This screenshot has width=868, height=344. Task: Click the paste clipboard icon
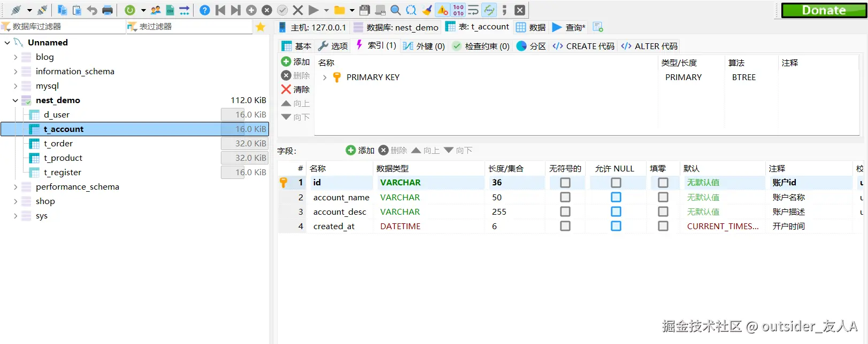click(77, 10)
